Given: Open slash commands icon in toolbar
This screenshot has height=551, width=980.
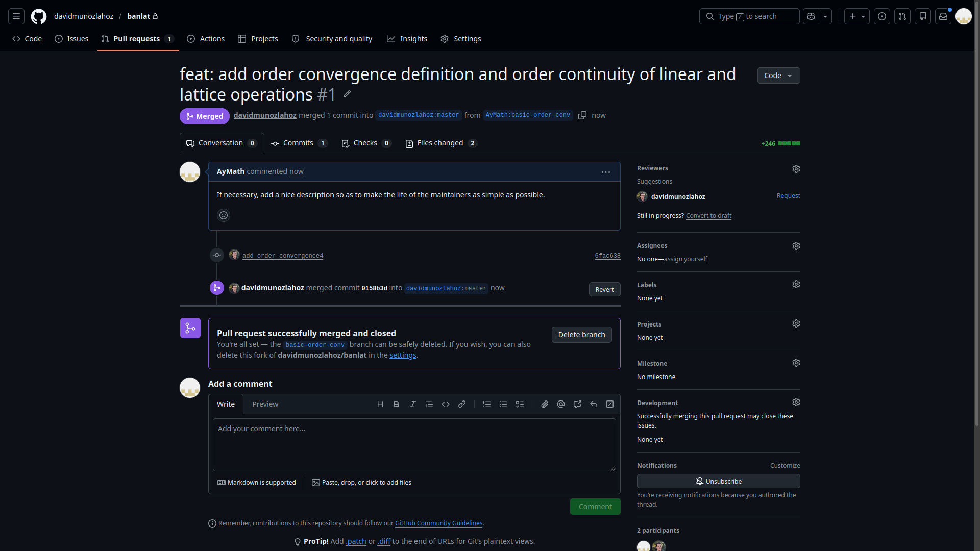Looking at the screenshot, I should (610, 404).
